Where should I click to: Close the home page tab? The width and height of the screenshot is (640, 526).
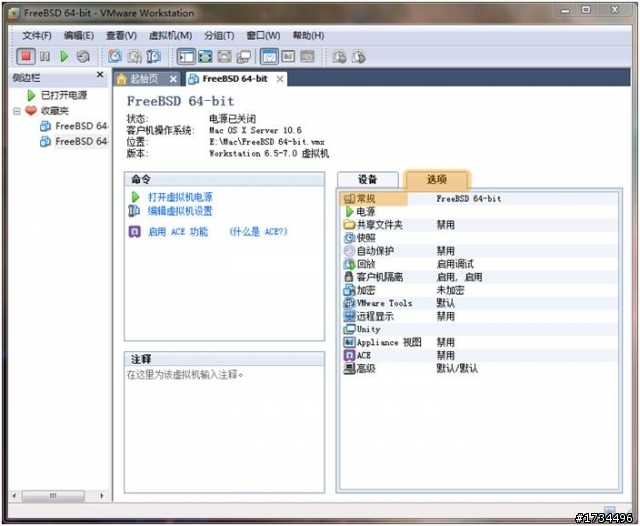tap(173, 79)
